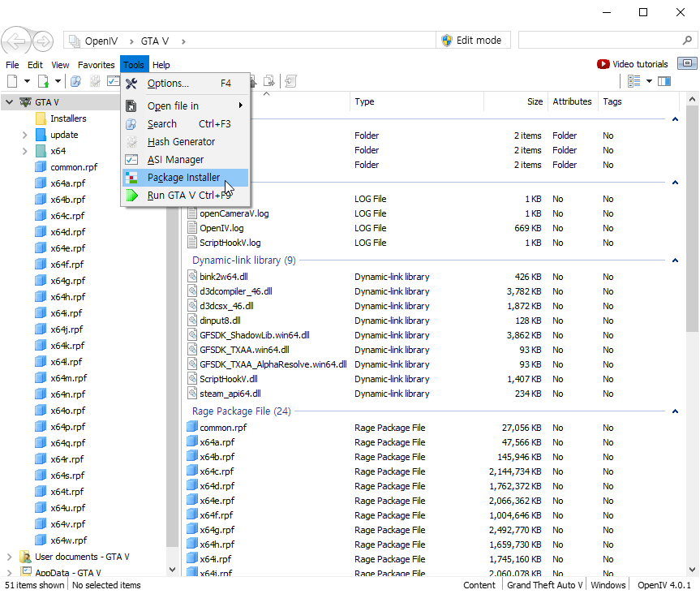Open the Favorites menu
Viewport: 700px width, 594px height.
coord(96,65)
